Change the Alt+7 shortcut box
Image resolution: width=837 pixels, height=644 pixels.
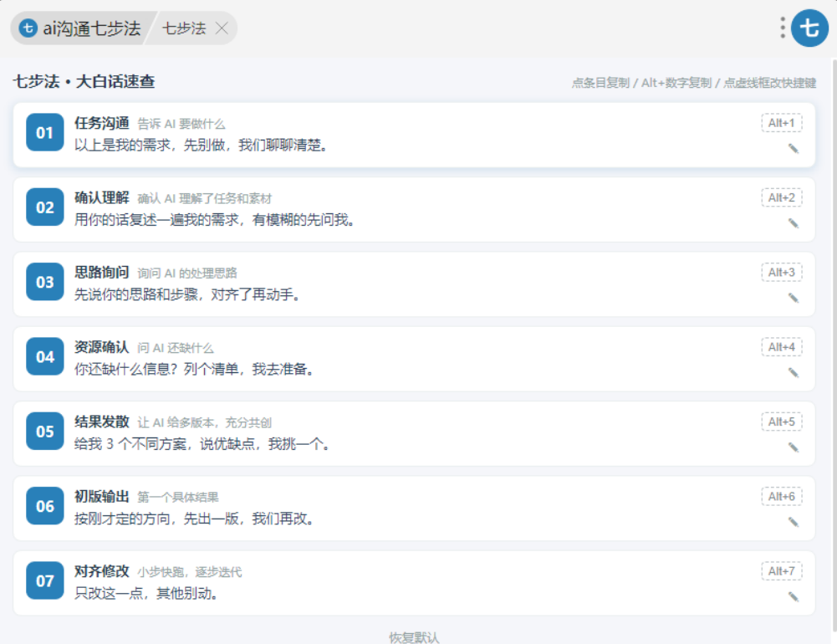click(782, 571)
